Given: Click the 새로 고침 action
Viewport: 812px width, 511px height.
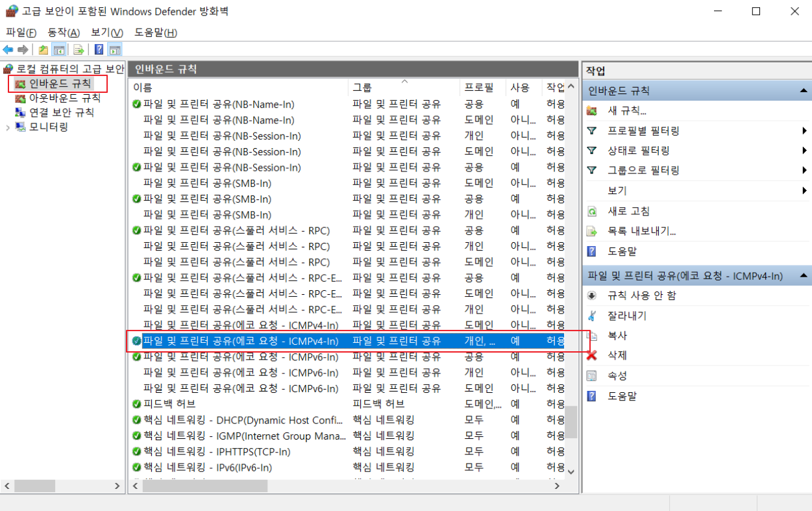Looking at the screenshot, I should tap(628, 211).
